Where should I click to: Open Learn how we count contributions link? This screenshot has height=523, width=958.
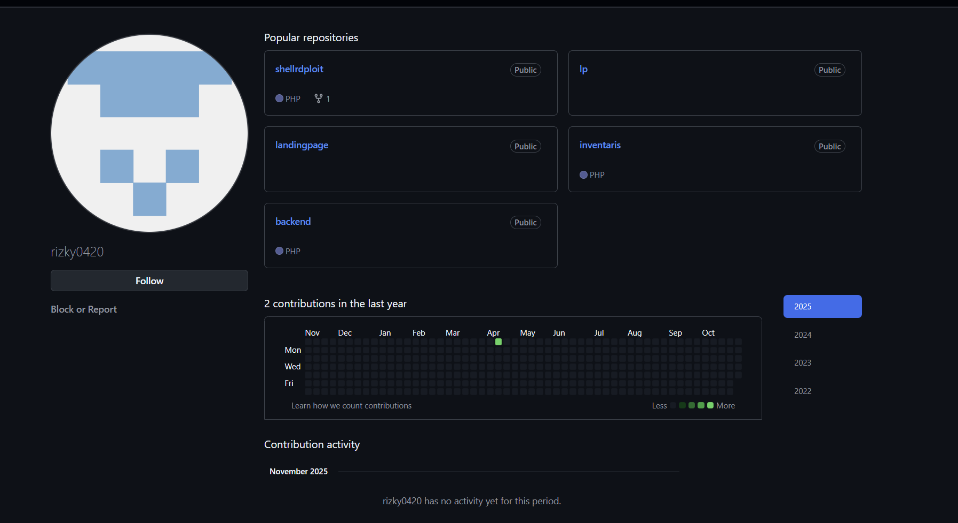[351, 406]
